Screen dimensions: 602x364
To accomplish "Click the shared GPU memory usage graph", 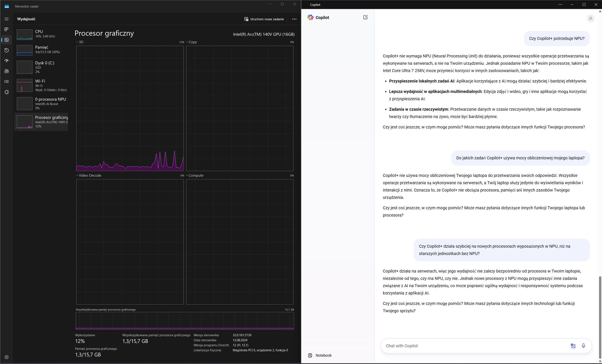I will [185, 321].
